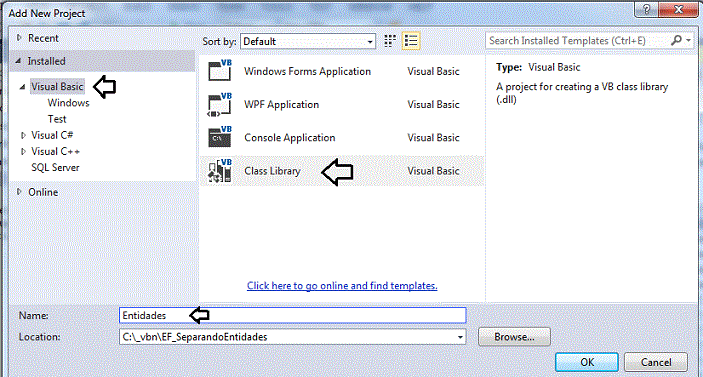Select the Visual Basic tree item

[57, 87]
